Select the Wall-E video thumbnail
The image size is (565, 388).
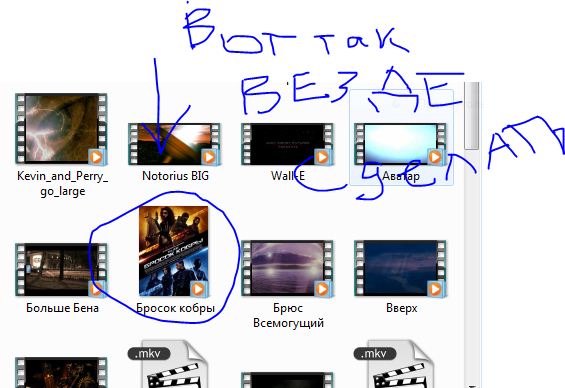click(288, 144)
